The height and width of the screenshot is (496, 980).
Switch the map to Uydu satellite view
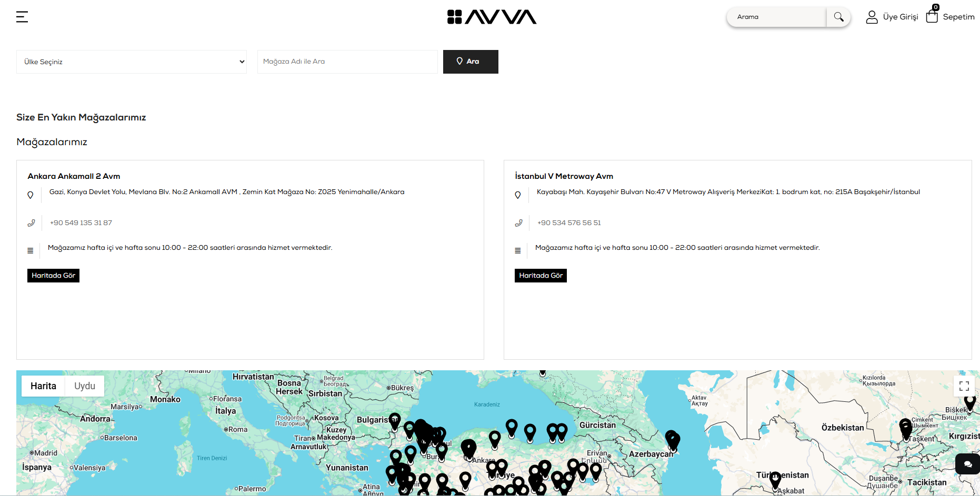tap(85, 386)
